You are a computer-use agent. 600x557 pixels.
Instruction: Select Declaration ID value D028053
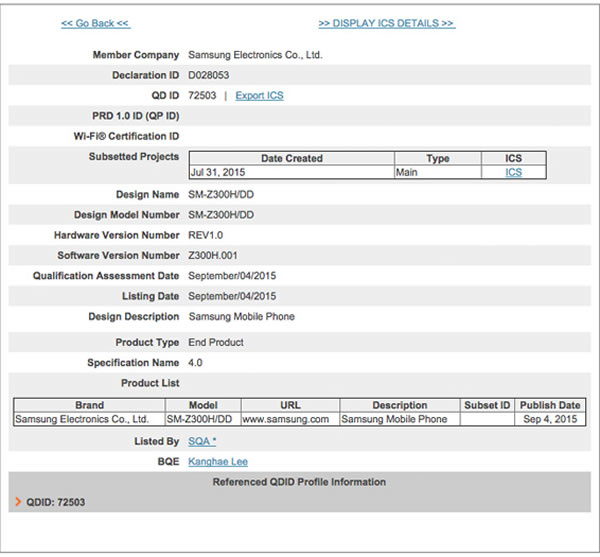point(209,75)
